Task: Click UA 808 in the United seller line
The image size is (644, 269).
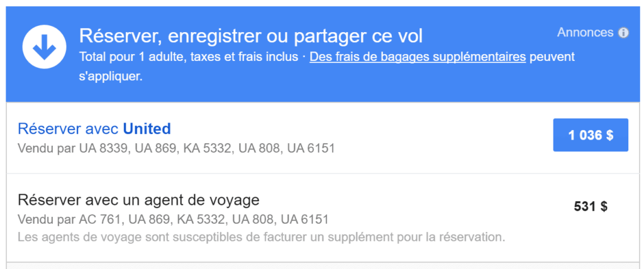Action: pos(257,149)
